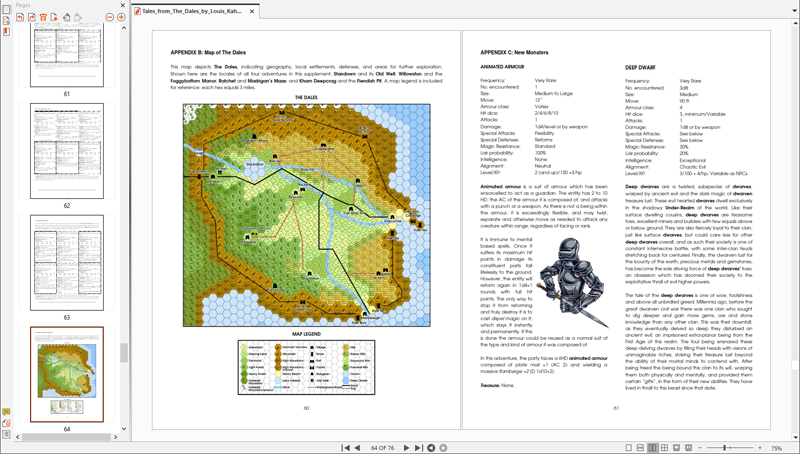Click the page number field showing 64 of 76
Image resolution: width=800 pixels, height=454 pixels.
point(381,448)
